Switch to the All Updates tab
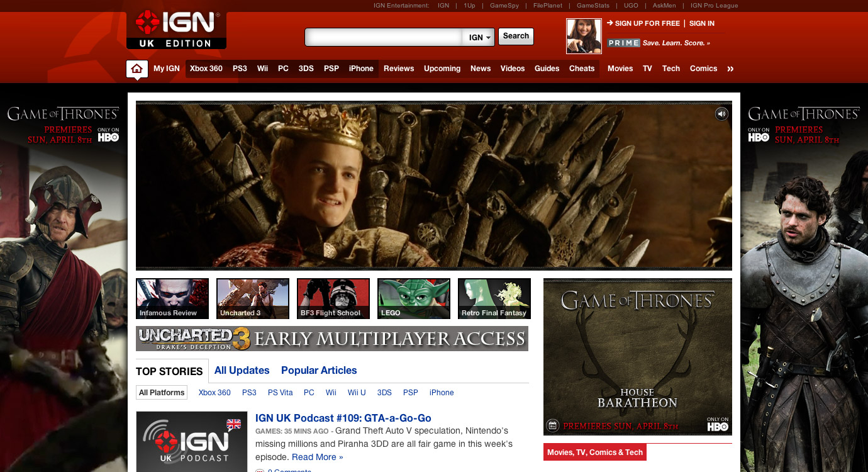 tap(242, 371)
